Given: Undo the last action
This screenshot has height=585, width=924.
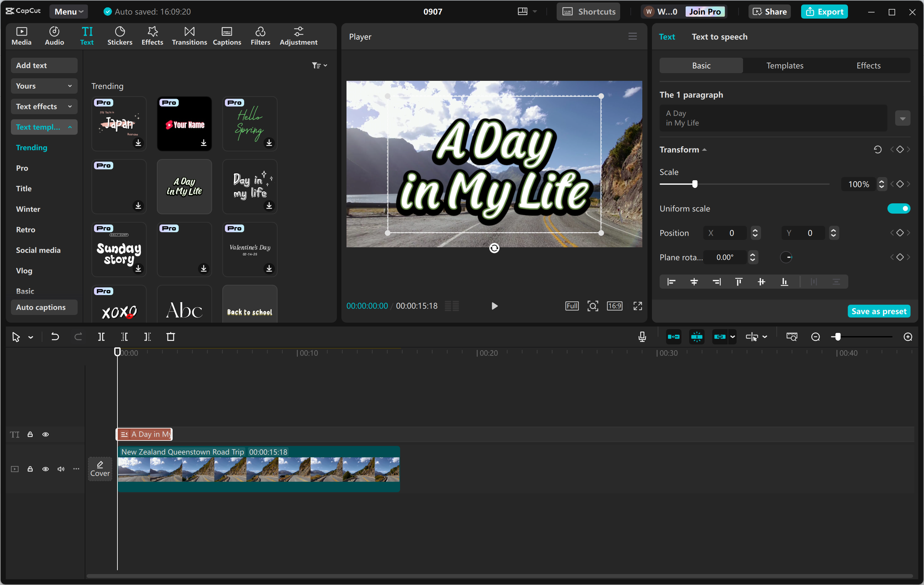Looking at the screenshot, I should [x=55, y=337].
